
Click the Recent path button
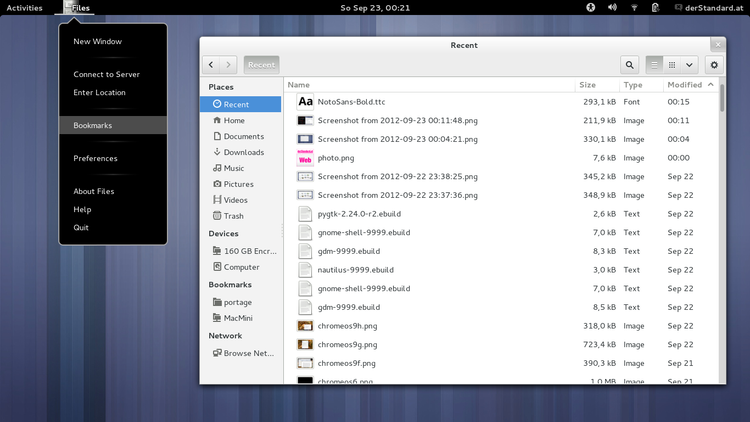tap(261, 64)
